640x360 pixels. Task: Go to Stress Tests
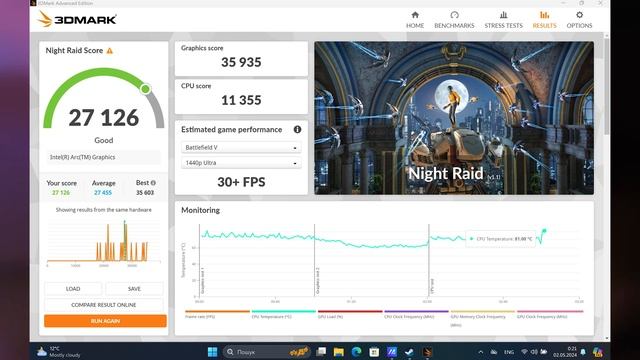pos(503,20)
